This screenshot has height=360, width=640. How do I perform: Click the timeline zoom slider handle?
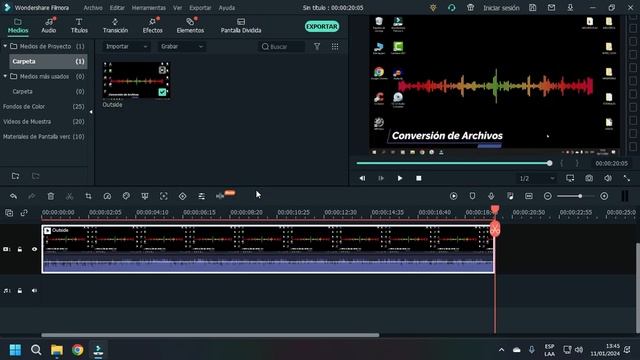[x=580, y=196]
